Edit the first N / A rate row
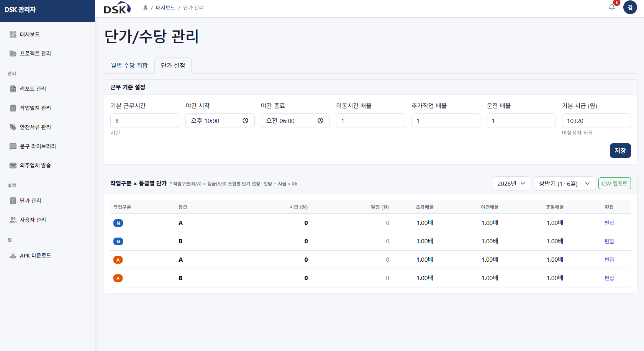The height and width of the screenshot is (351, 644). [x=609, y=223]
